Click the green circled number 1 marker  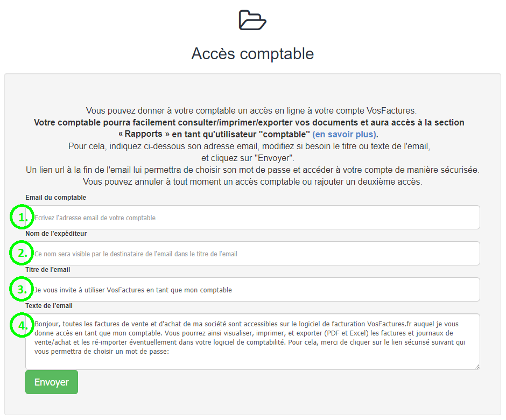click(22, 217)
